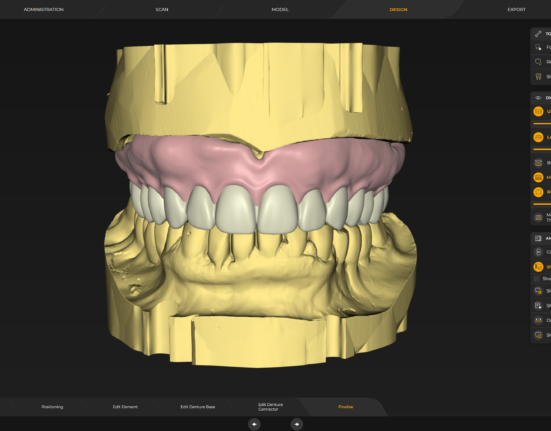Toggle upper jaw visibility orange icon
This screenshot has height=431, width=551.
pos(538,111)
